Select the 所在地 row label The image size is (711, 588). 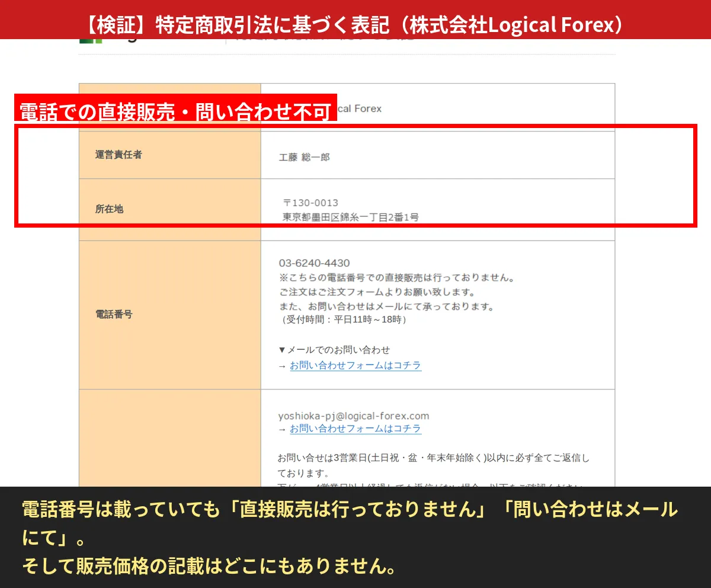tap(110, 209)
